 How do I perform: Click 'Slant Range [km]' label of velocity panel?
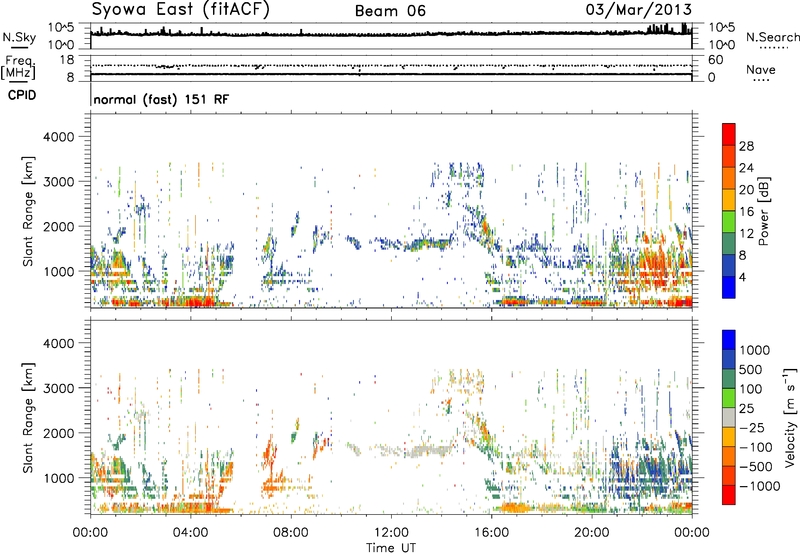(x=28, y=418)
